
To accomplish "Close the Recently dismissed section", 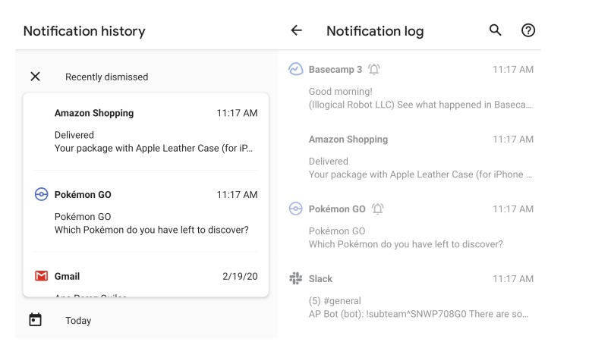I will (35, 77).
